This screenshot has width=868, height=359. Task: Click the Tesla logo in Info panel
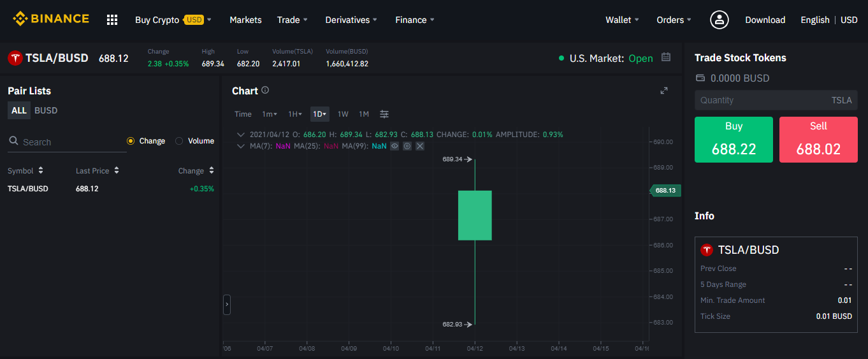pyautogui.click(x=707, y=250)
